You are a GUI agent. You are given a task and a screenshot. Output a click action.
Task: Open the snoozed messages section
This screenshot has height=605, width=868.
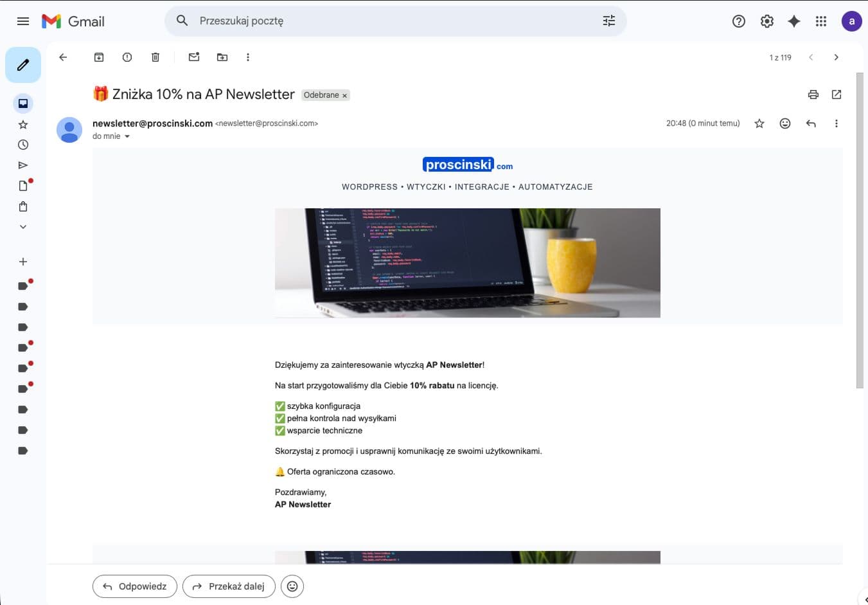click(x=22, y=144)
